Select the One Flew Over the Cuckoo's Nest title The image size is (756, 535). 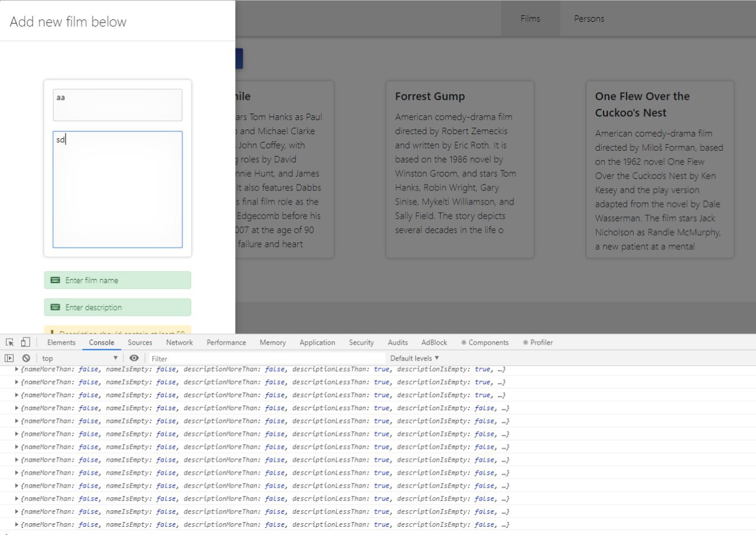pyautogui.click(x=643, y=105)
